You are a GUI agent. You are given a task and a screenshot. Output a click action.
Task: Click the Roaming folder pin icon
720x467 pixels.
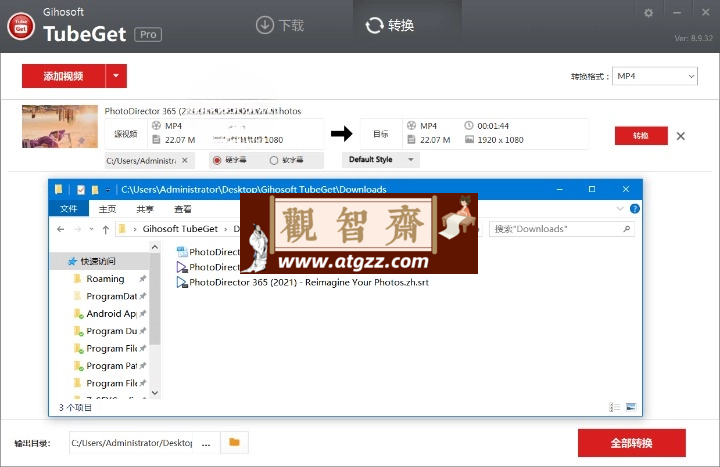pos(143,279)
